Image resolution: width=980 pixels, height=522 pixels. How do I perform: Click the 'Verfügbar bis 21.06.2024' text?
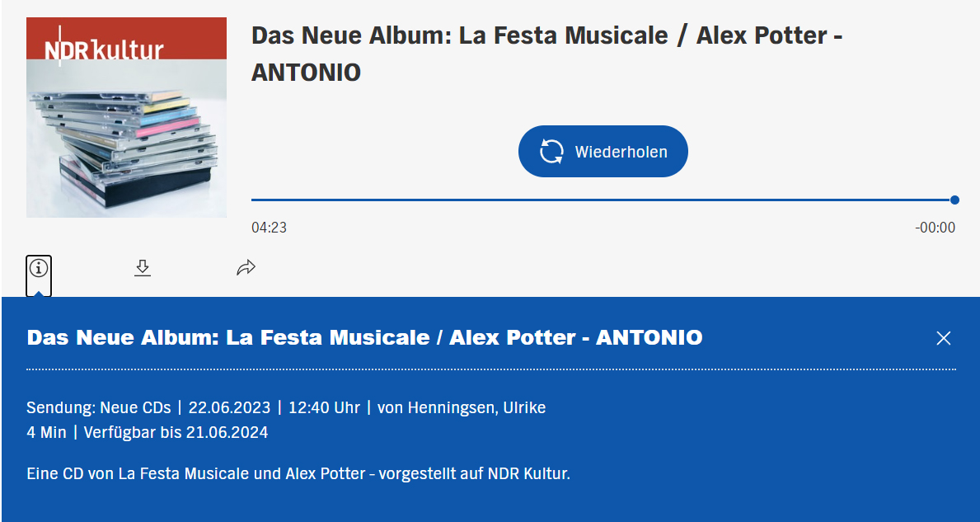coord(176,432)
